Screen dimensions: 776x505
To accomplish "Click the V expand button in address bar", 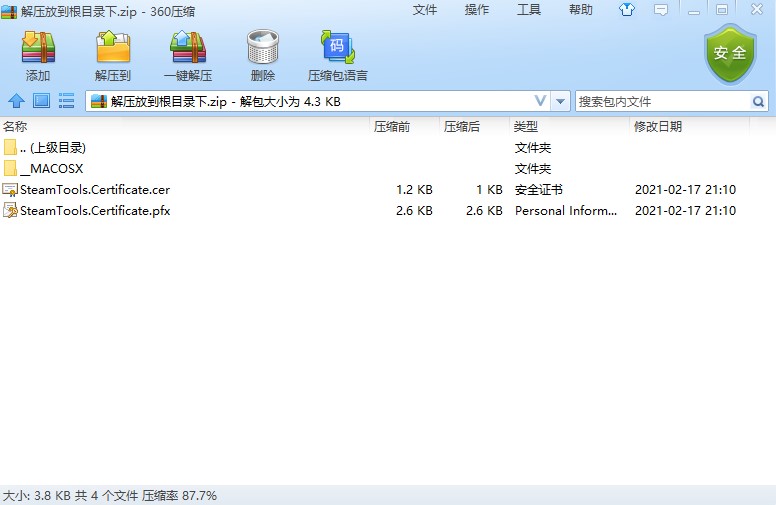I will [540, 101].
